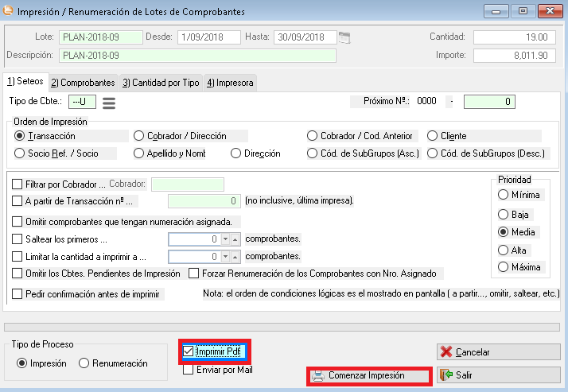Check Pedir confirmación antes de imprimir
This screenshot has width=568, height=392.
tap(18, 294)
